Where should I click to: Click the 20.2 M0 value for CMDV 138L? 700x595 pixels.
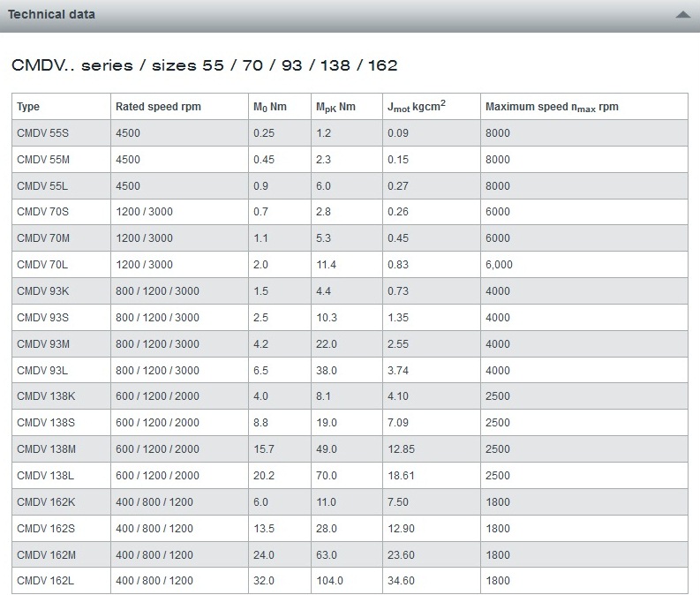point(264,475)
